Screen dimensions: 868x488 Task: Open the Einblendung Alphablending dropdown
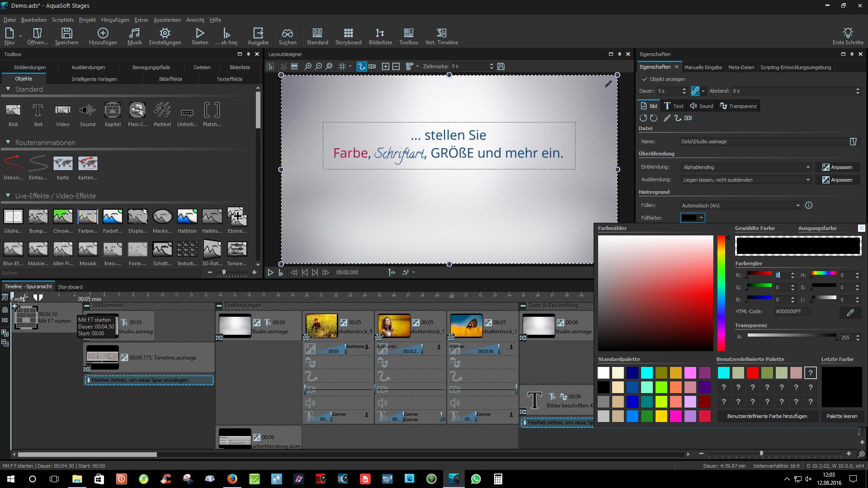coord(746,167)
